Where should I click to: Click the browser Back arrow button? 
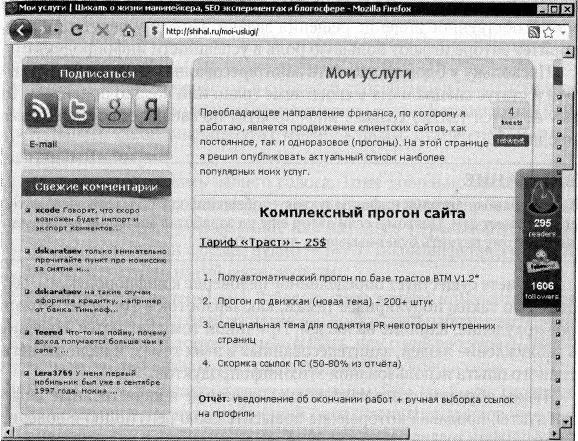(21, 30)
